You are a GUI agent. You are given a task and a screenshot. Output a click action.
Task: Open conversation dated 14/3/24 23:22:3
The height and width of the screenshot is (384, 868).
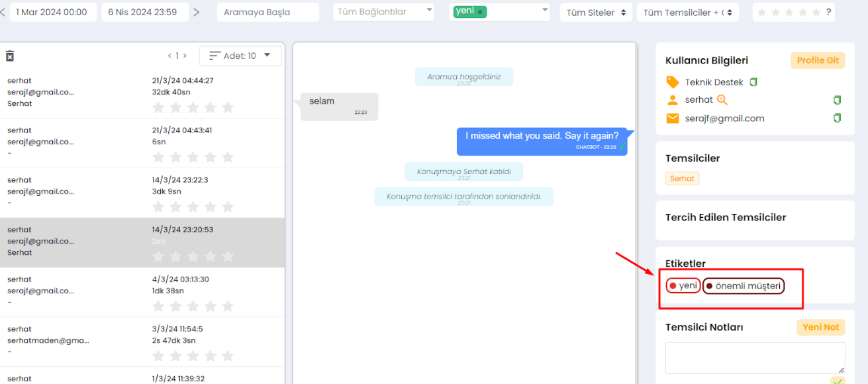[142, 193]
